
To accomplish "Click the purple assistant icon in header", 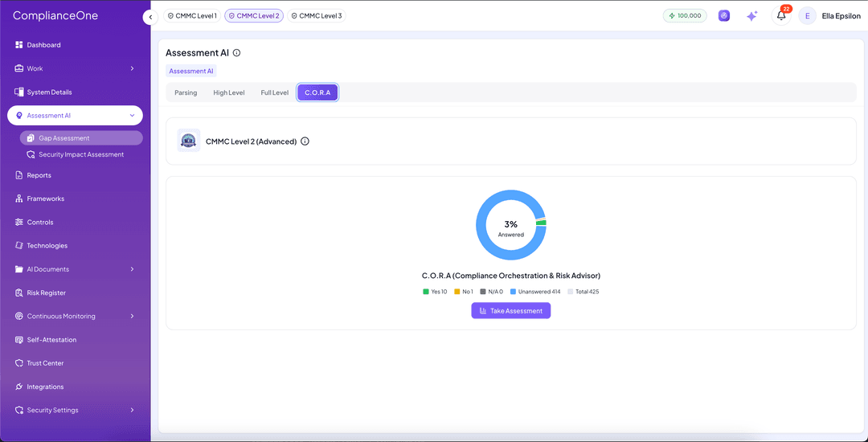I will coord(724,16).
